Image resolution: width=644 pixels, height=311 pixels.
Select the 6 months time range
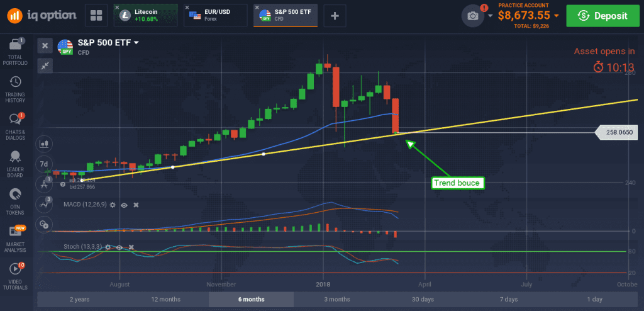tap(252, 299)
